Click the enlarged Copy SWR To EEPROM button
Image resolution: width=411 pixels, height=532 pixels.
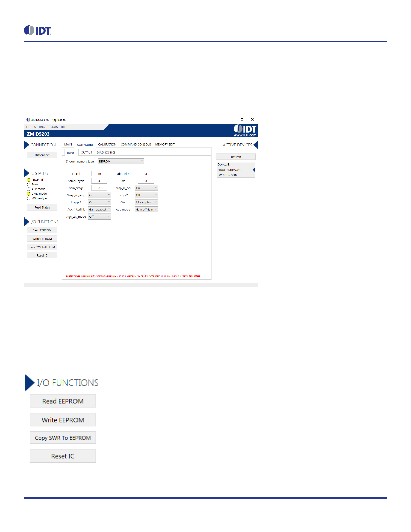click(x=63, y=438)
